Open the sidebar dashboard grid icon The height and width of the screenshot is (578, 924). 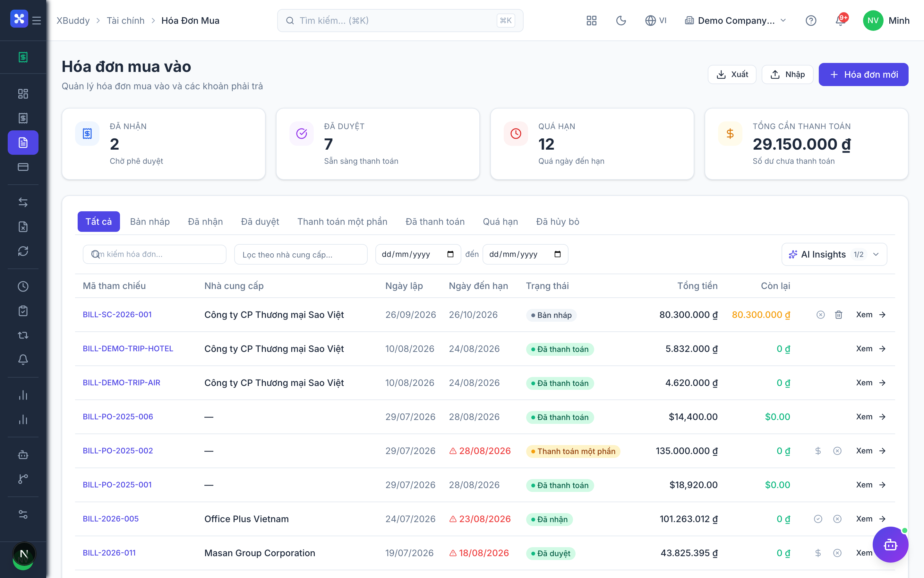pos(23,94)
